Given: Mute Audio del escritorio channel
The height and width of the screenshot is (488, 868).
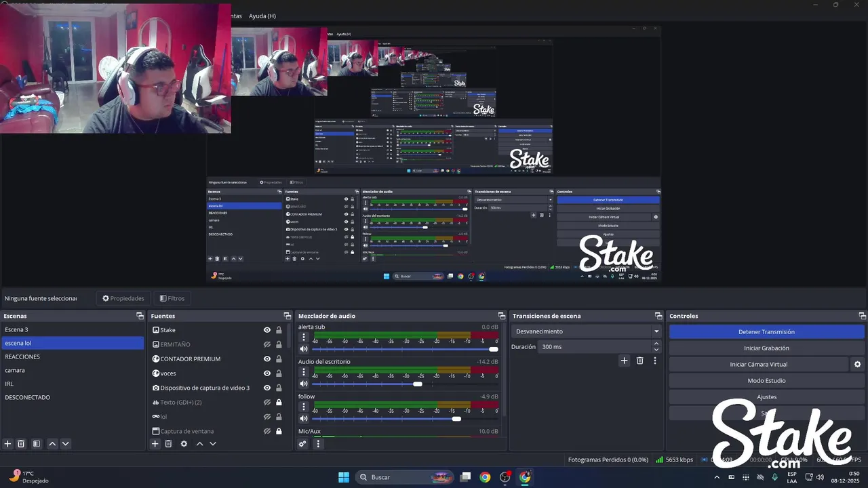Looking at the screenshot, I should (x=304, y=384).
